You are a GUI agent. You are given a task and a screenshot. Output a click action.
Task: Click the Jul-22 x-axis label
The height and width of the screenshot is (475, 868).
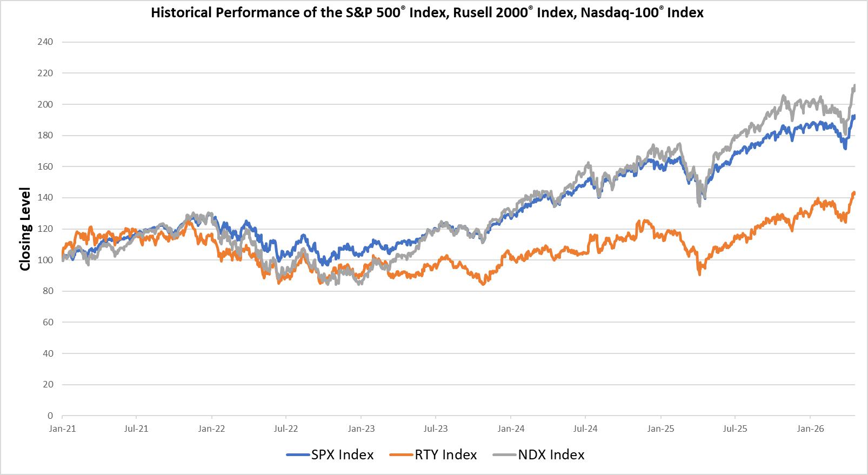pyautogui.click(x=285, y=429)
